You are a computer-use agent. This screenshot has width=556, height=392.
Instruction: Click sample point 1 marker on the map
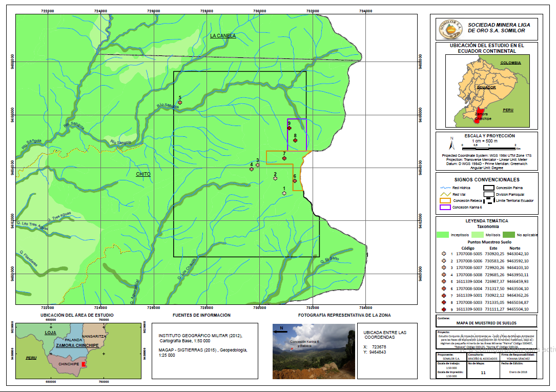click(x=284, y=193)
